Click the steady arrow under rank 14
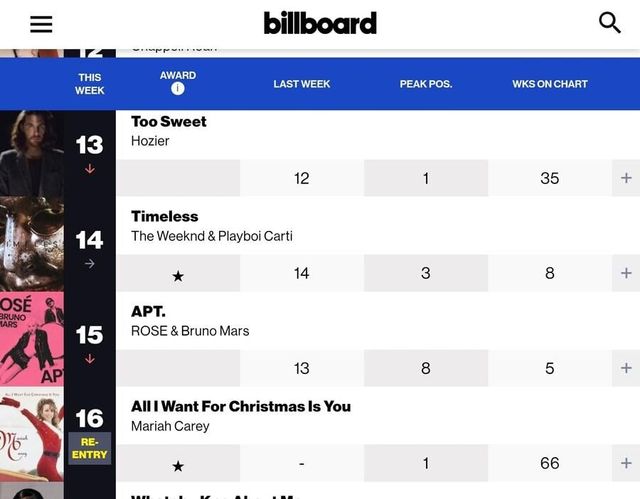Viewport: 640px width, 499px height. [89, 264]
